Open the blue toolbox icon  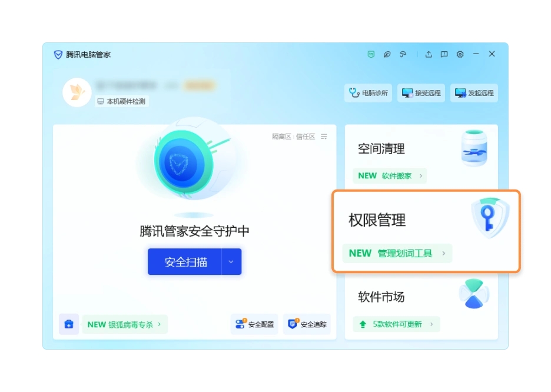point(69,324)
